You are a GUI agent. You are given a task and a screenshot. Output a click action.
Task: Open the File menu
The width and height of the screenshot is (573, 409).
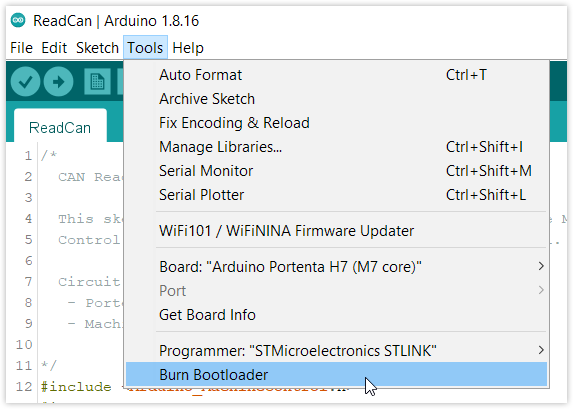tap(22, 48)
